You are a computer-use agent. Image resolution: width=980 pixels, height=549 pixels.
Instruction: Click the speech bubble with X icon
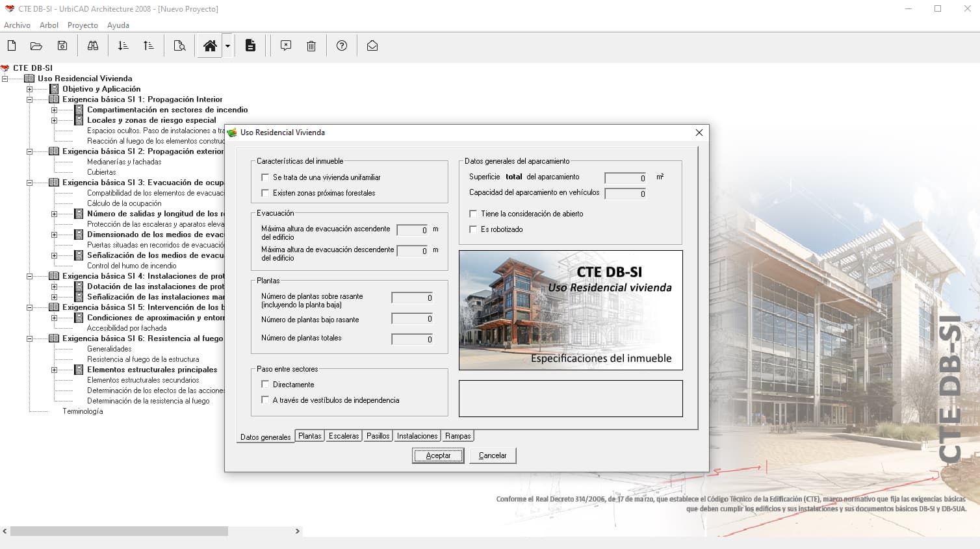pyautogui.click(x=286, y=45)
